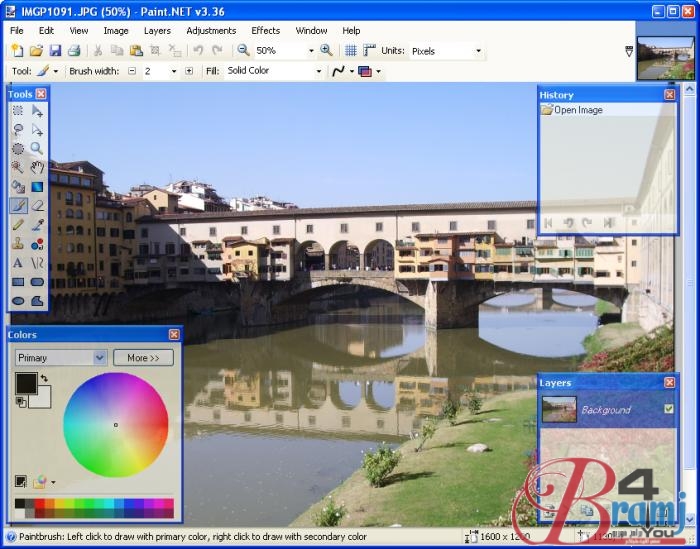
Task: Open the File menu
Action: tap(17, 30)
